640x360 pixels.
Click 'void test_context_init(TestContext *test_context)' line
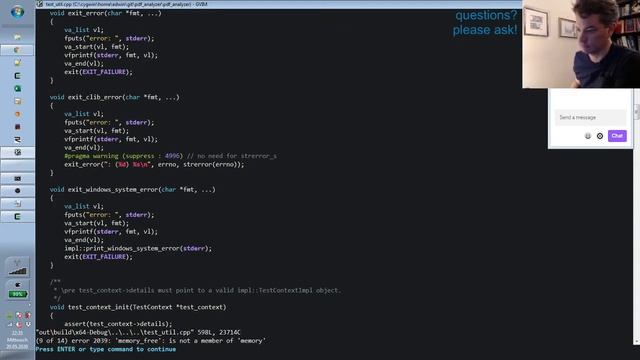tap(138, 307)
